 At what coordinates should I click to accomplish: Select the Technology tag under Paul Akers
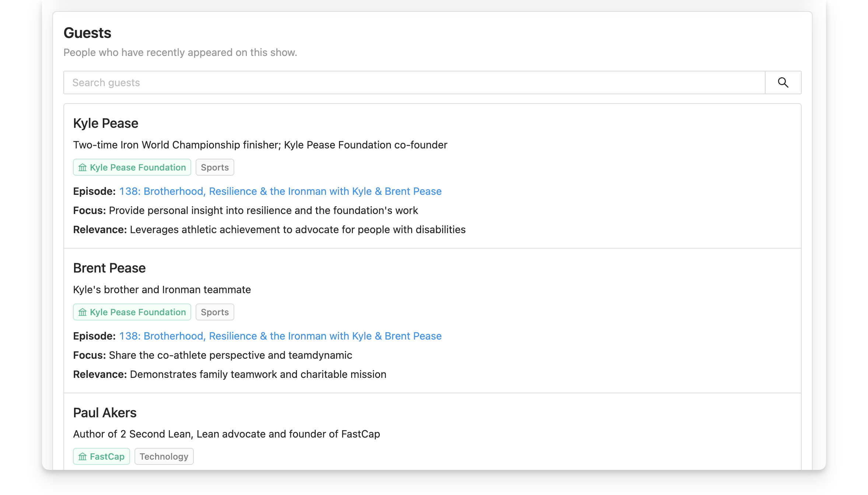(x=164, y=457)
